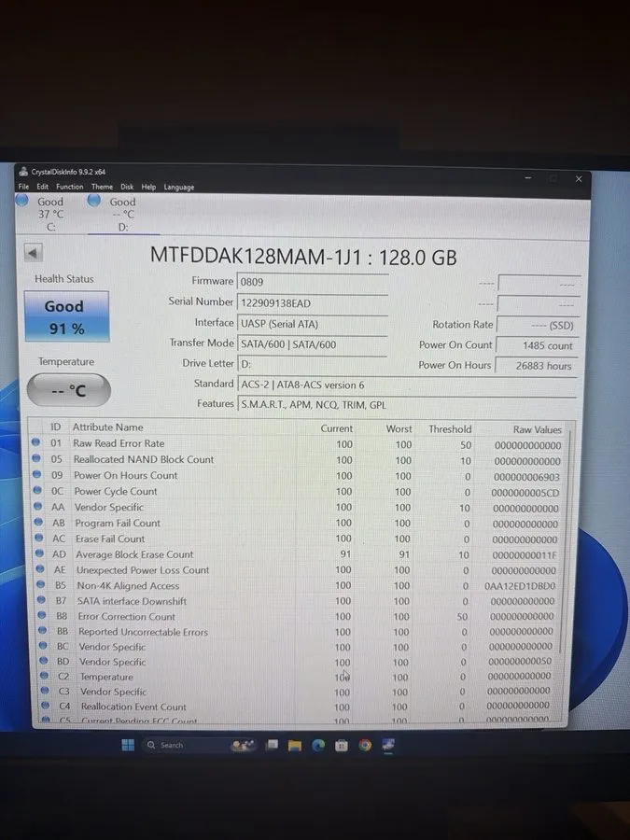Click the CrystalDiskInfo taskbar icon
630x840 pixels.
tap(388, 744)
